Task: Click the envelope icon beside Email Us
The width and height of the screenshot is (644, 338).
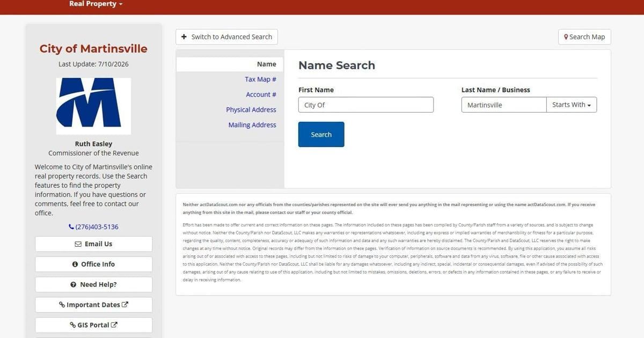Action: point(78,244)
